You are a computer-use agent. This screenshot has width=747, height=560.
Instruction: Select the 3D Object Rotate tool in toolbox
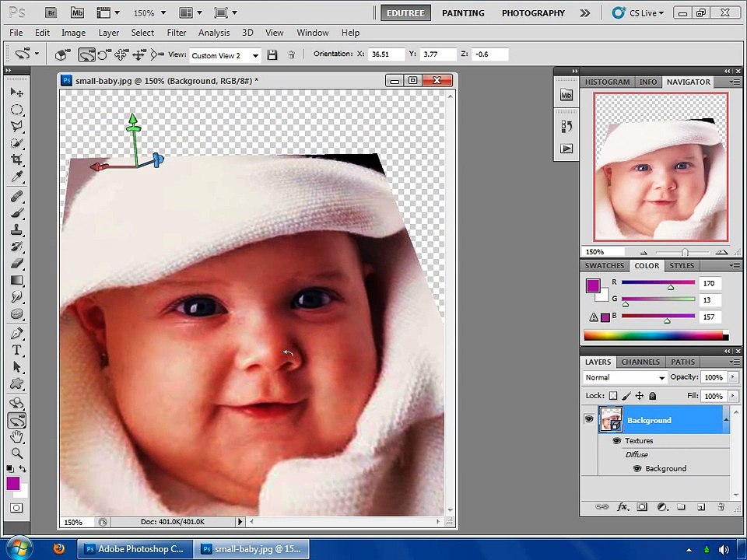pyautogui.click(x=16, y=403)
